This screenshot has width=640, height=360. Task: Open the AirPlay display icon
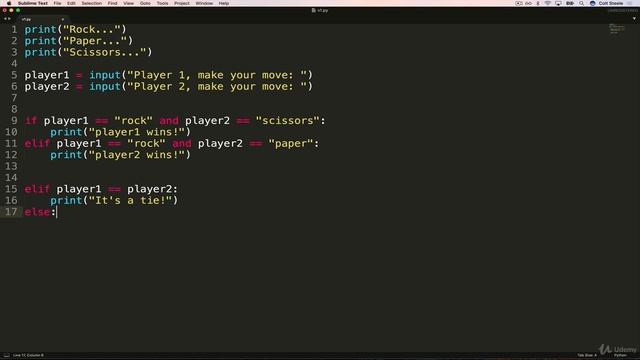(558, 3)
